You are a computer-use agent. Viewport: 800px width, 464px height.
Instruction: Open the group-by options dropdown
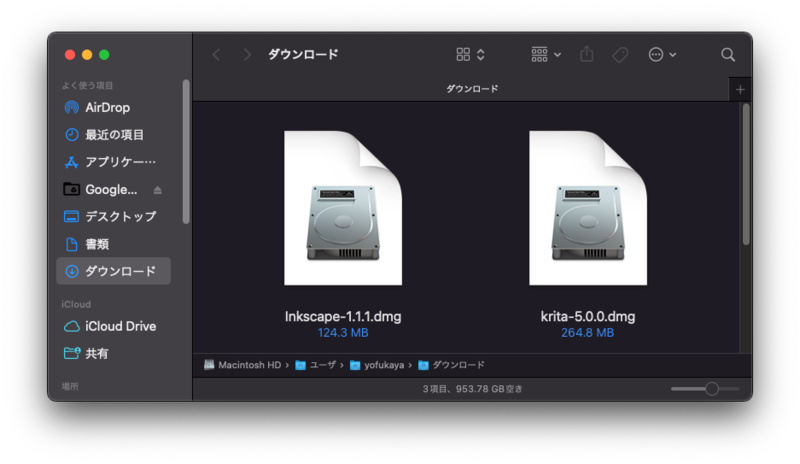[x=546, y=55]
